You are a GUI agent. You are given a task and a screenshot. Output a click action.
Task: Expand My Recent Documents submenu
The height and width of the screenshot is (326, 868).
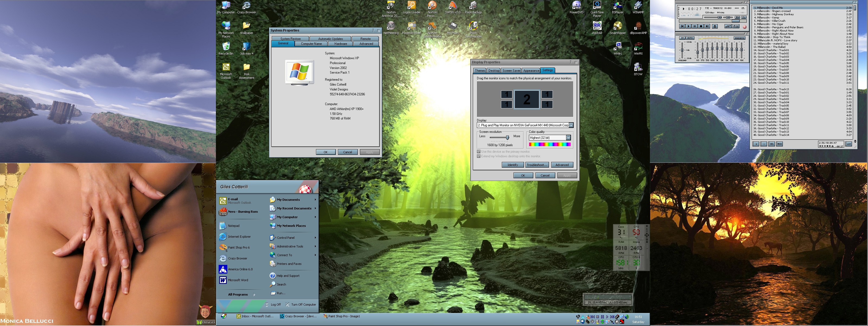pyautogui.click(x=315, y=208)
